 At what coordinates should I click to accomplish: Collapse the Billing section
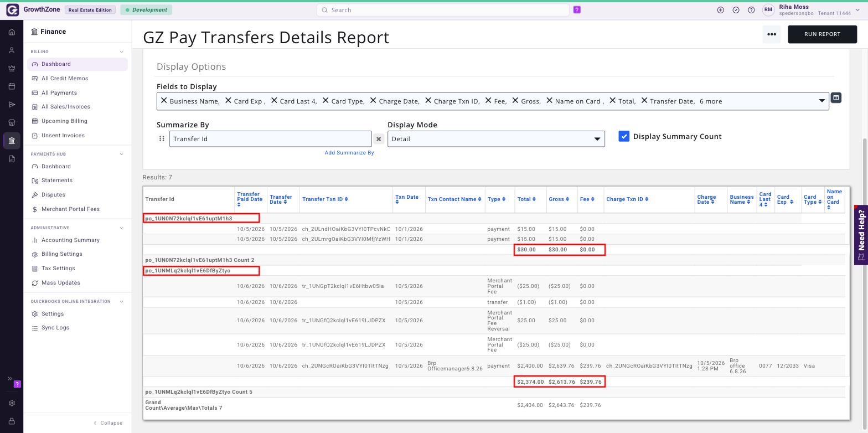[122, 52]
